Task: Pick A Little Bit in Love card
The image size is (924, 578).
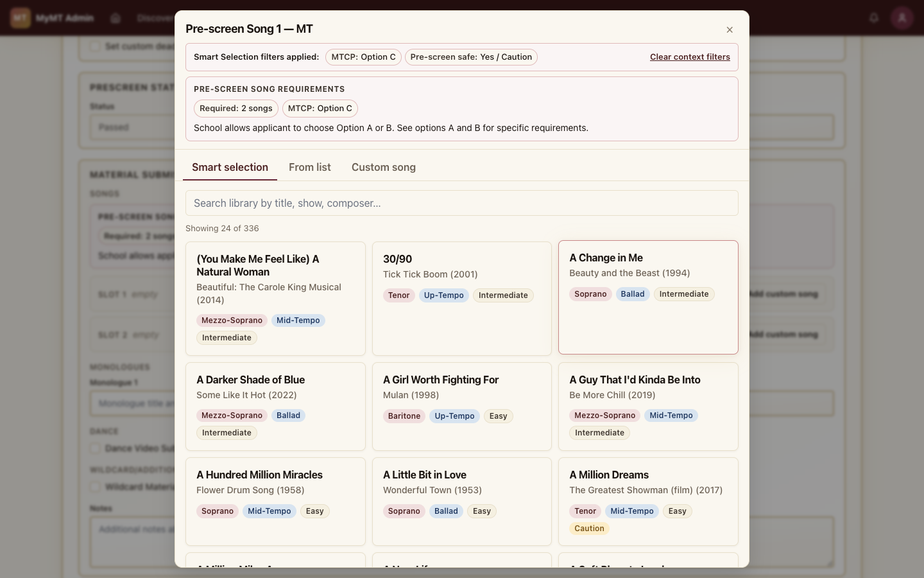Action: [x=462, y=502]
